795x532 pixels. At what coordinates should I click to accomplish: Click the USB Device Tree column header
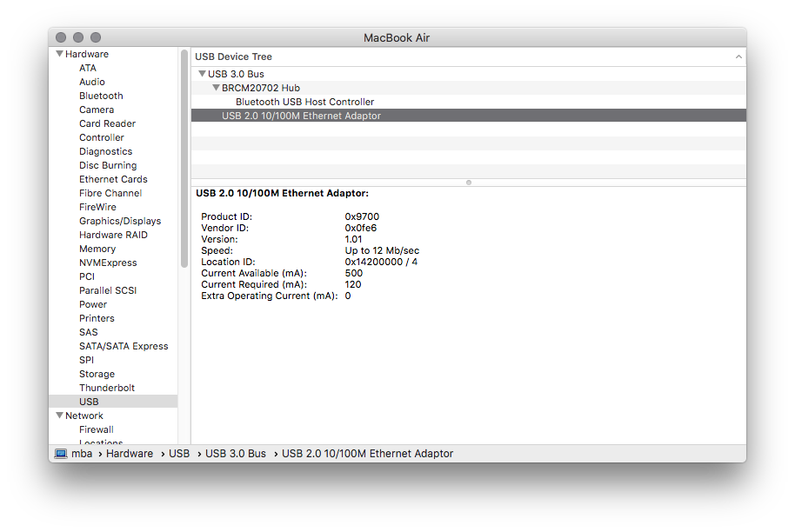pos(469,57)
